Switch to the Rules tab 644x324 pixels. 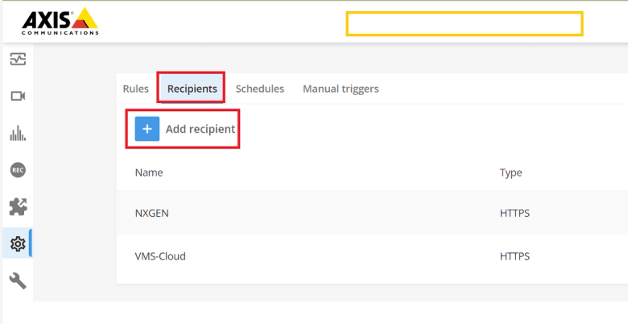coord(135,89)
